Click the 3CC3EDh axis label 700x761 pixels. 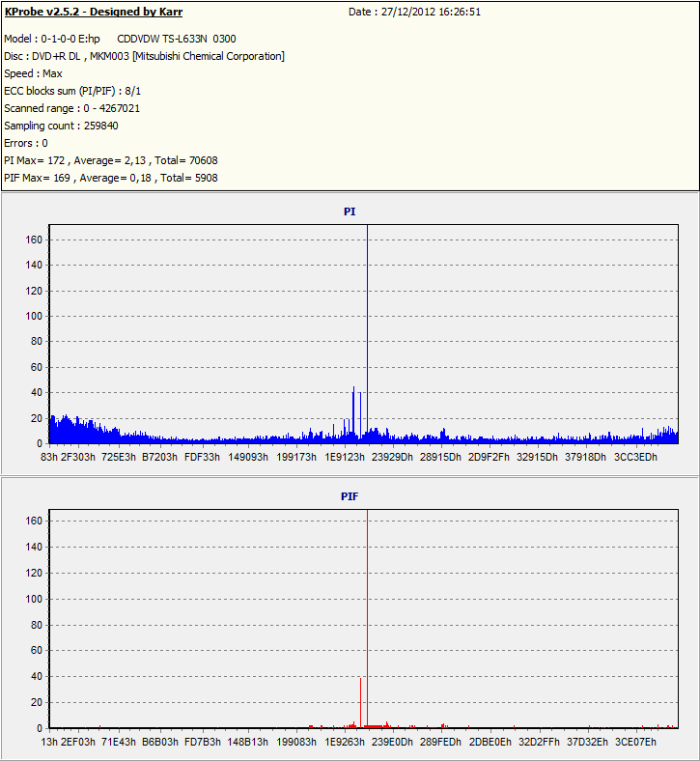[635, 457]
